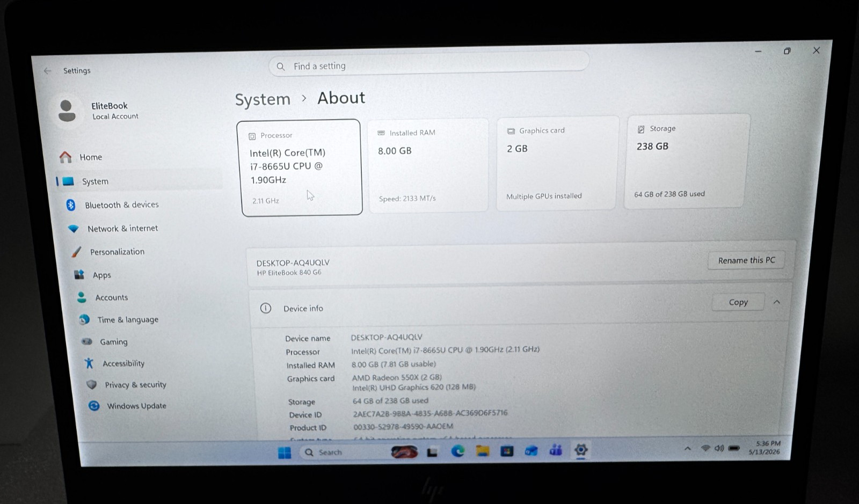Select the Graphics card info card
The width and height of the screenshot is (859, 504).
[x=557, y=163]
